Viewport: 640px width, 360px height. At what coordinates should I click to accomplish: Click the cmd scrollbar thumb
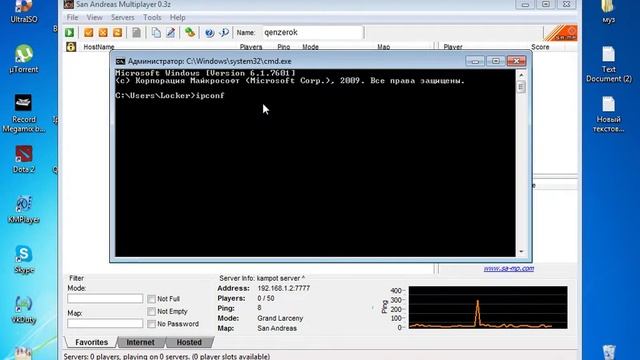pyautogui.click(x=521, y=87)
